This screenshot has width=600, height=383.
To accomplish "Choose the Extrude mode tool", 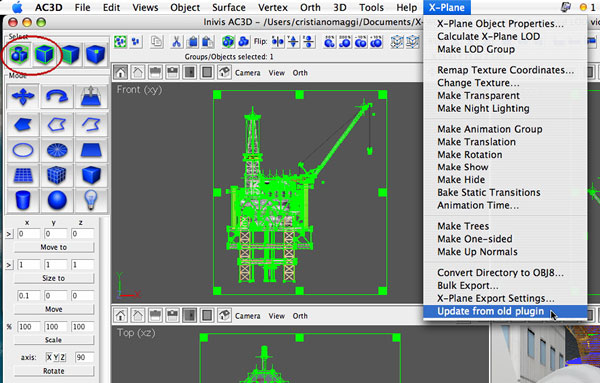I will click(x=91, y=96).
